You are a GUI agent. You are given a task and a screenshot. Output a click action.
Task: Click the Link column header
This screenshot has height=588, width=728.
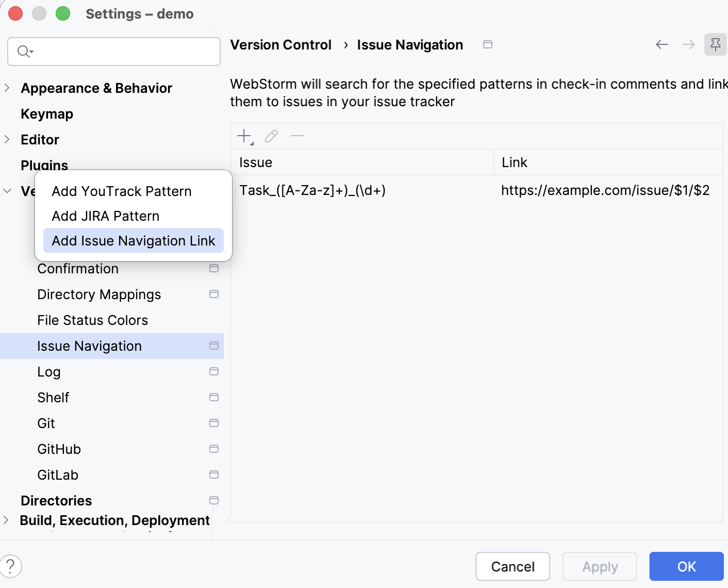tap(608, 162)
